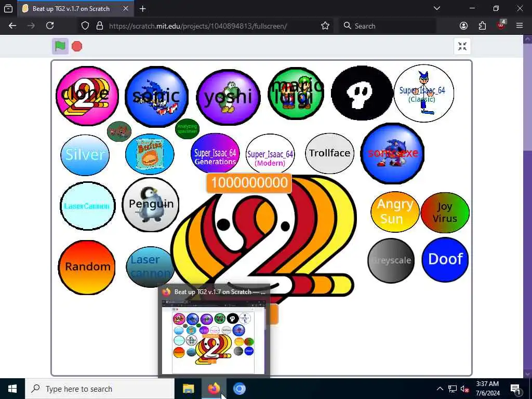532x399 pixels.
Task: Open uBlock Origin extension icon
Action: pyautogui.click(x=501, y=25)
